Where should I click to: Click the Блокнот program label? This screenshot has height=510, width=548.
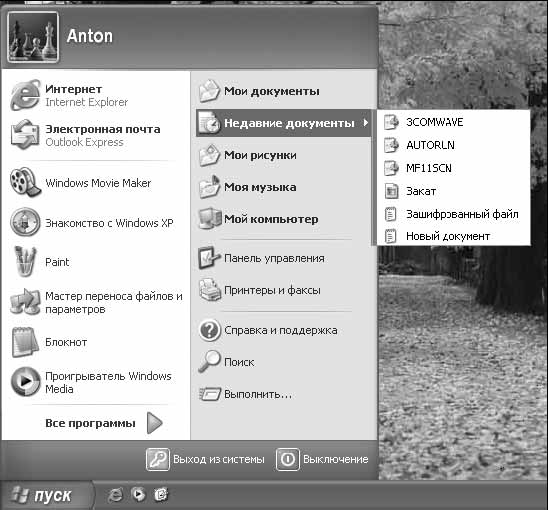point(66,342)
